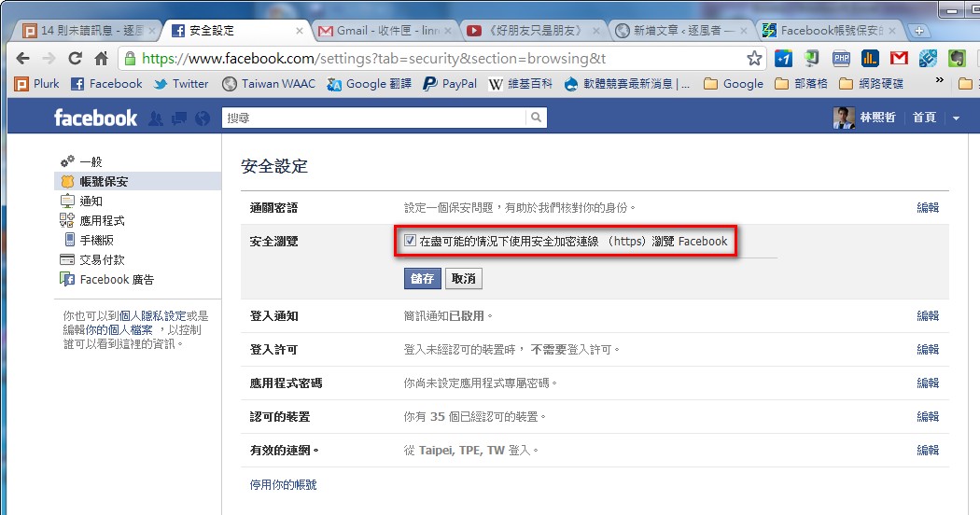Save the secure browsing setting with 儲存

(423, 279)
